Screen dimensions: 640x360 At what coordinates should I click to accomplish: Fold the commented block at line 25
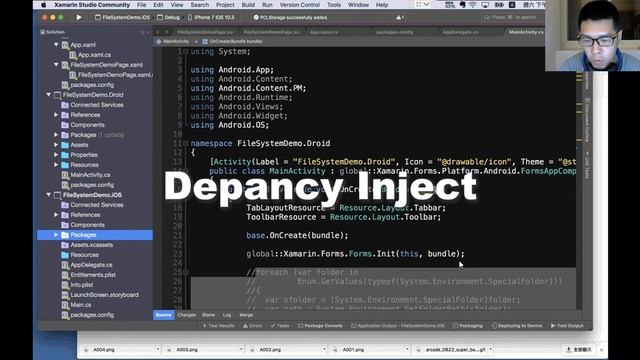(186, 272)
